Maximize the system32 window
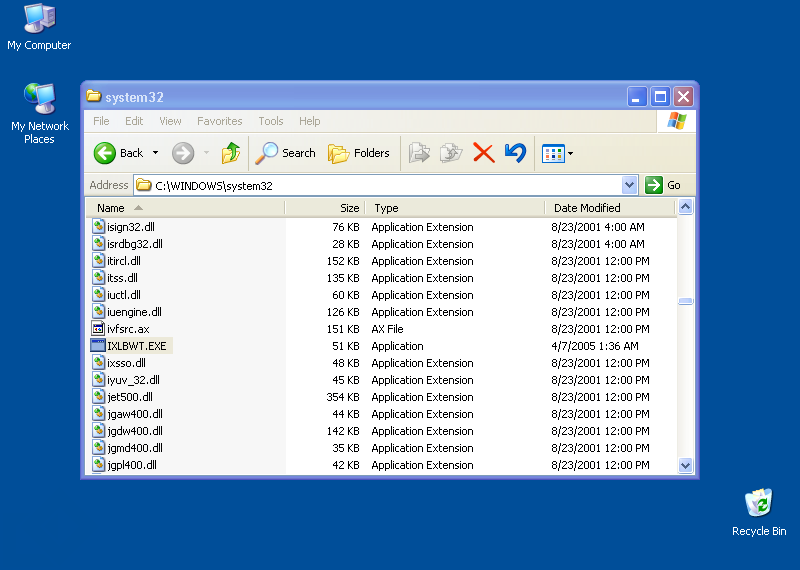 [x=660, y=96]
